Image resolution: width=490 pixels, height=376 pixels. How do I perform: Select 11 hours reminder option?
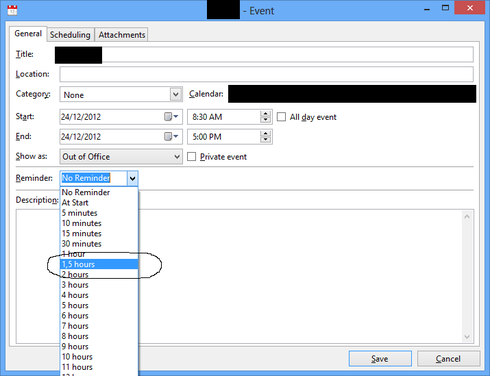click(x=99, y=367)
